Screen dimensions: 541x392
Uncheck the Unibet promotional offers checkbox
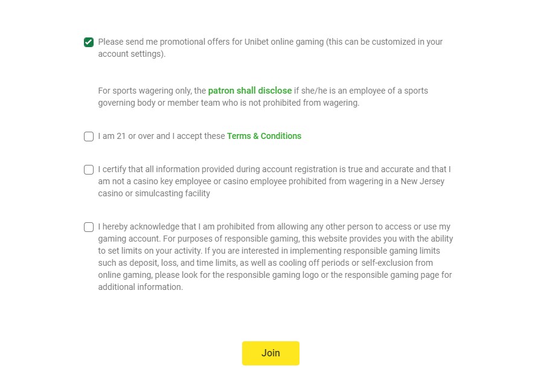pos(89,42)
